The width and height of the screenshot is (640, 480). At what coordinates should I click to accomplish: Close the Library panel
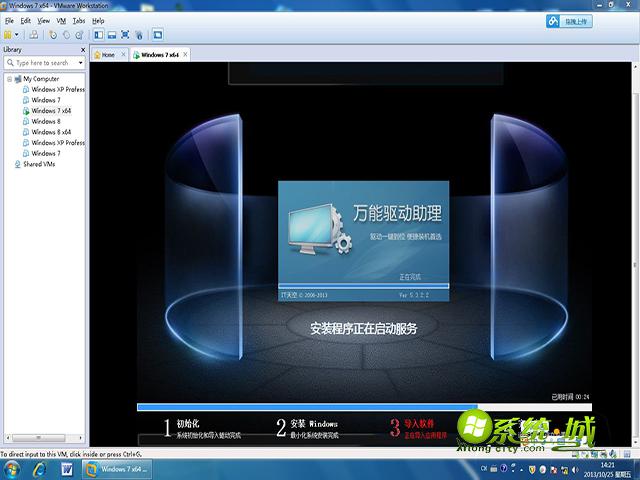click(83, 49)
